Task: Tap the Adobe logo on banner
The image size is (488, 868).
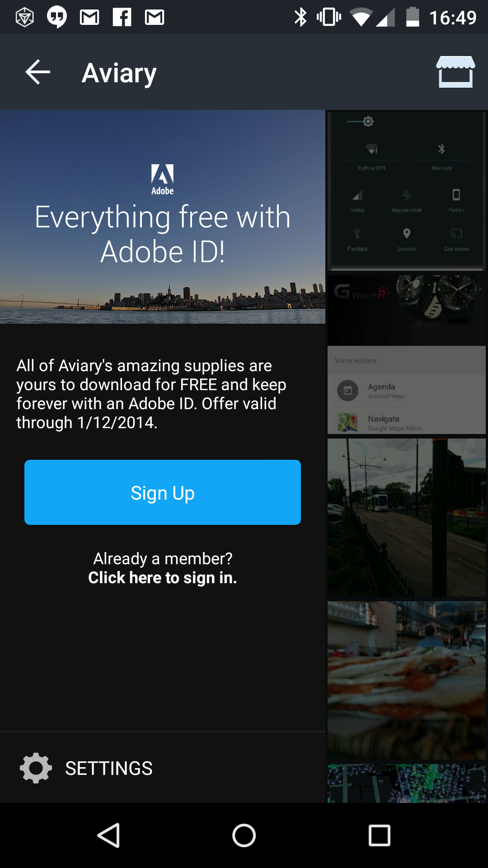Action: click(x=163, y=179)
